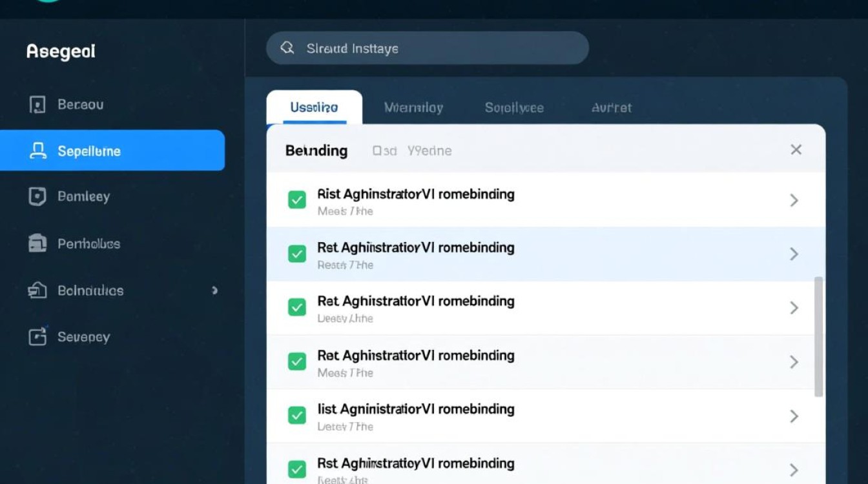Screen dimensions: 868x484
Task: Click the Sevepey sidebar icon
Action: [37, 336]
